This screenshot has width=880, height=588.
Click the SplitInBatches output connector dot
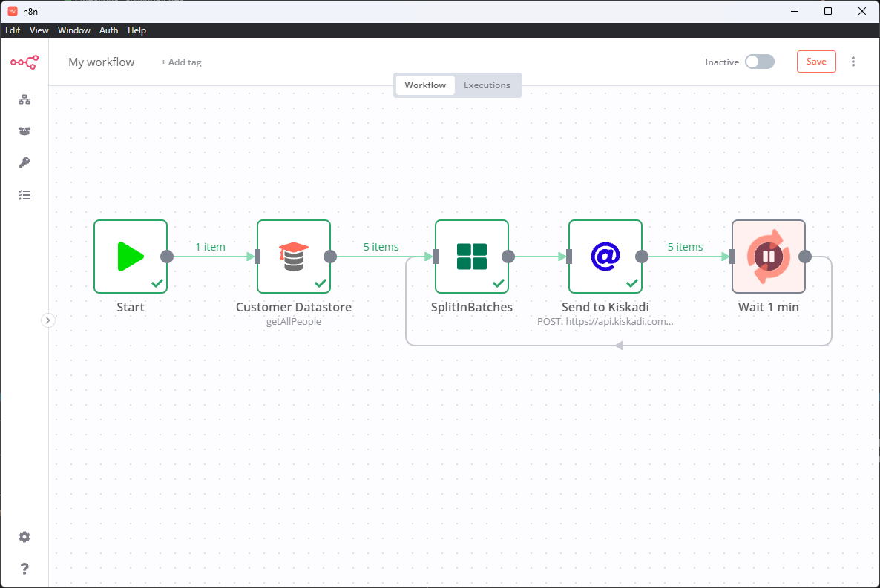pyautogui.click(x=508, y=257)
